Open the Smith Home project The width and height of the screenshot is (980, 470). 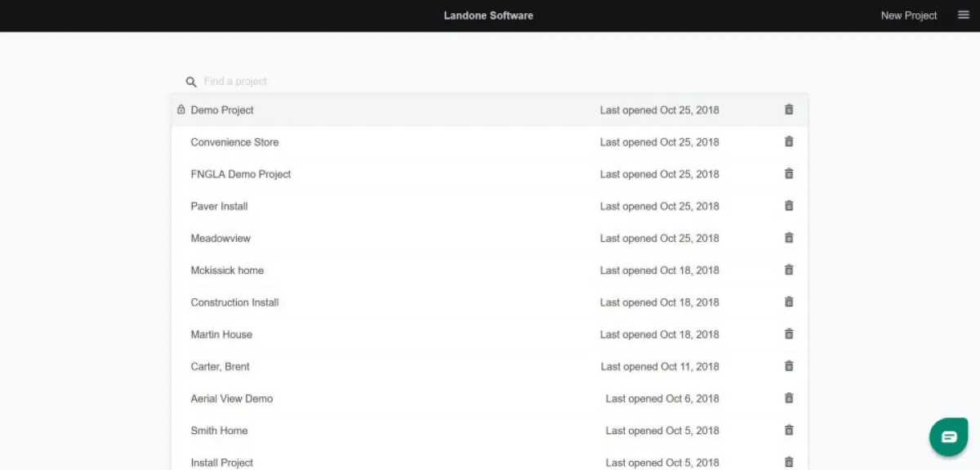click(x=219, y=431)
